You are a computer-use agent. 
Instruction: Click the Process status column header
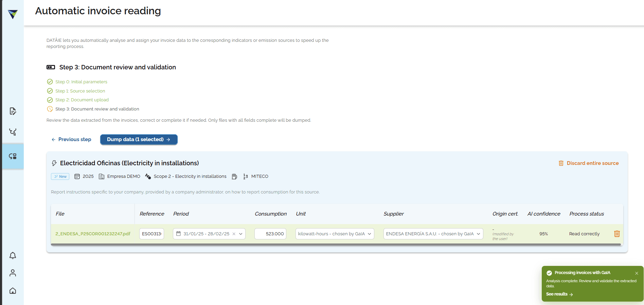pyautogui.click(x=587, y=214)
